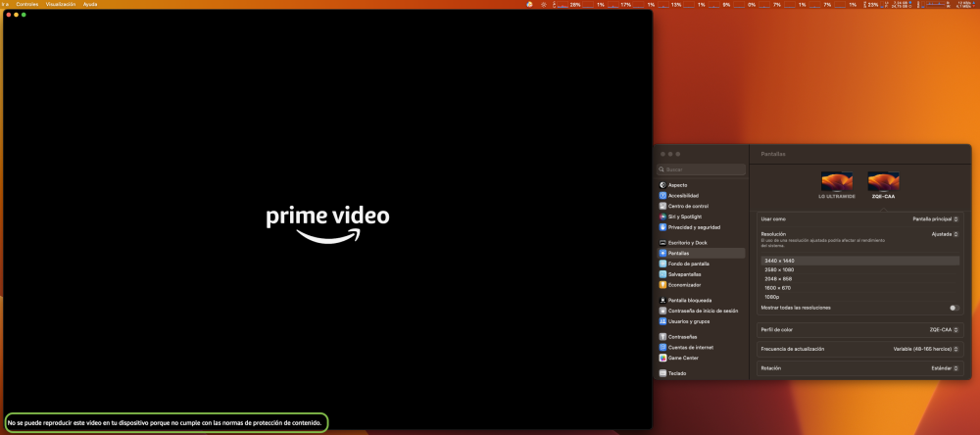
Task: Choose the 3440 × 1440 resolution
Action: click(860, 261)
